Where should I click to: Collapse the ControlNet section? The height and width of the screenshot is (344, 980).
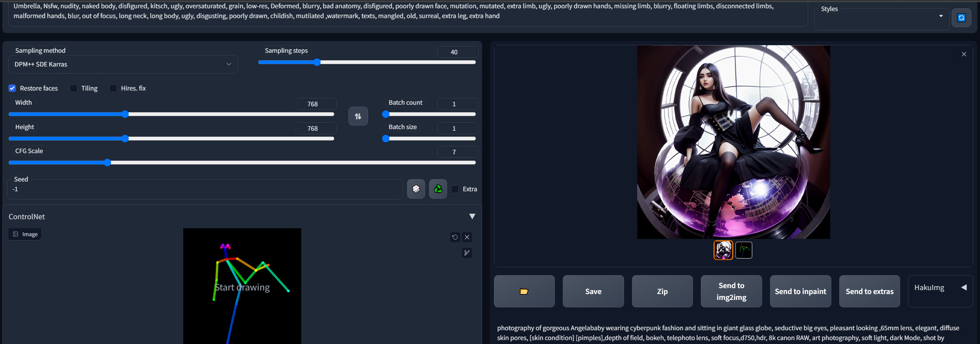pyautogui.click(x=472, y=216)
